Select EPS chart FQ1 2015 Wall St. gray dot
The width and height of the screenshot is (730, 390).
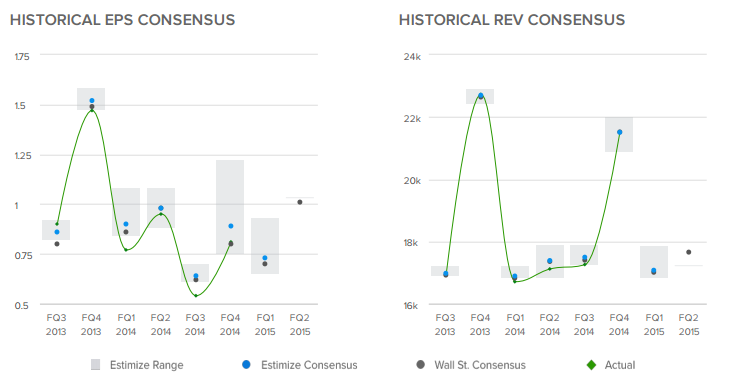265,264
